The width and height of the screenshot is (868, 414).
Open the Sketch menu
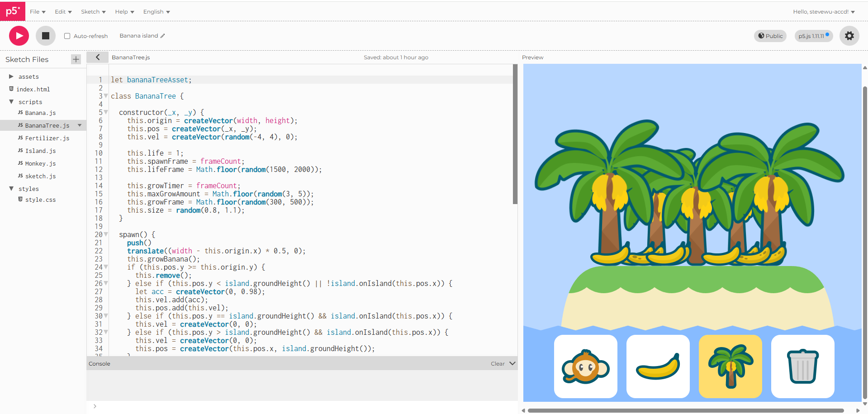[x=92, y=11]
